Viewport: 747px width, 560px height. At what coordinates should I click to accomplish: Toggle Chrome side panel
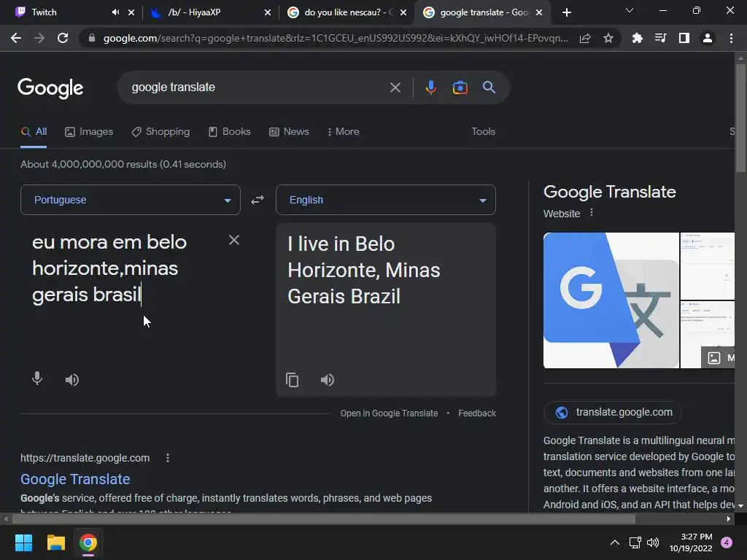(684, 38)
